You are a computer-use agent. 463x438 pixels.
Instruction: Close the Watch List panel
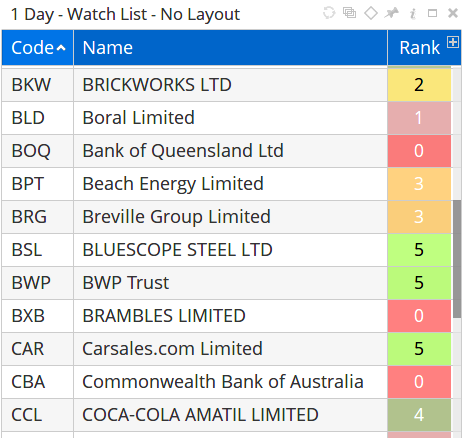point(453,13)
